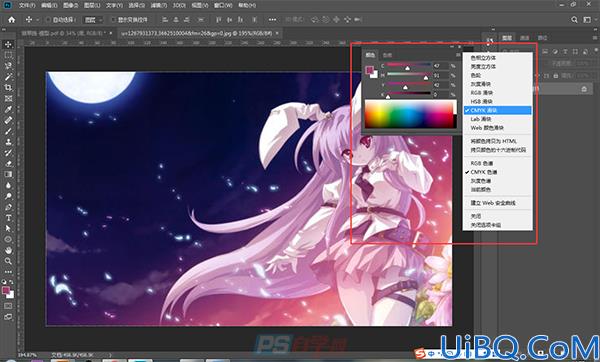Open the Color panel flyout menu icon
The height and width of the screenshot is (362, 600).
pyautogui.click(x=458, y=55)
